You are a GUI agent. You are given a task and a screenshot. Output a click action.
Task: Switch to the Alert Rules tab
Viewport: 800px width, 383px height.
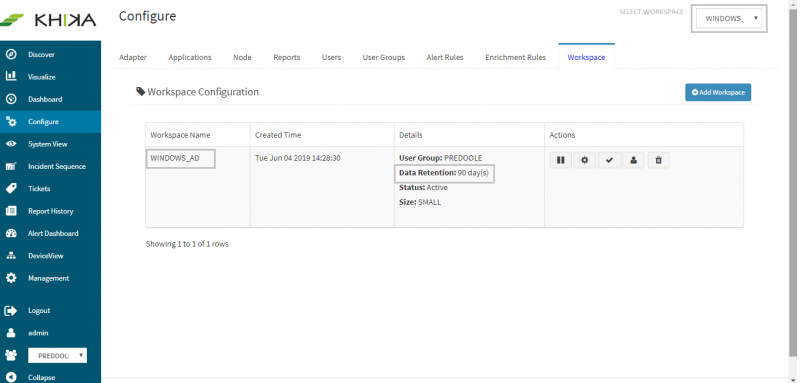445,57
